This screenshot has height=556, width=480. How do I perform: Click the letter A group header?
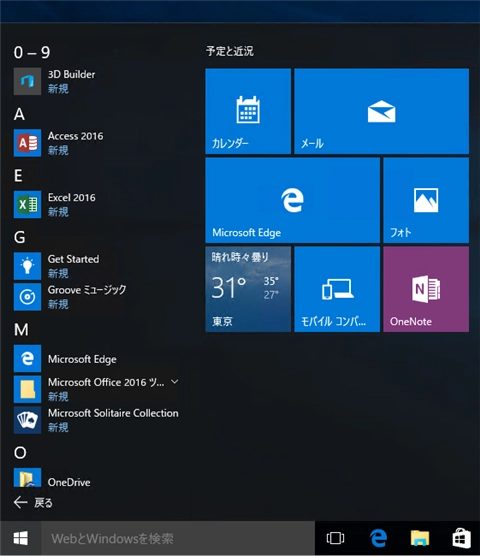[x=19, y=114]
